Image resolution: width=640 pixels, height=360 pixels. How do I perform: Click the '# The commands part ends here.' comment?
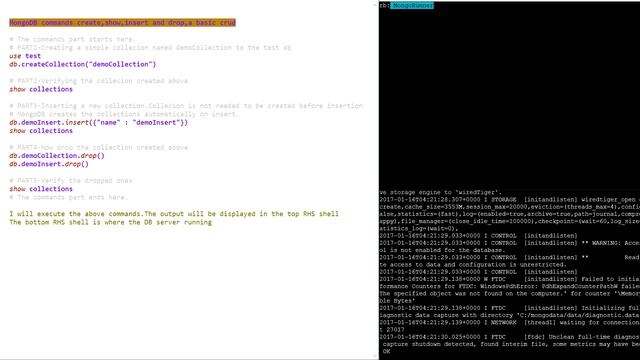pos(69,197)
